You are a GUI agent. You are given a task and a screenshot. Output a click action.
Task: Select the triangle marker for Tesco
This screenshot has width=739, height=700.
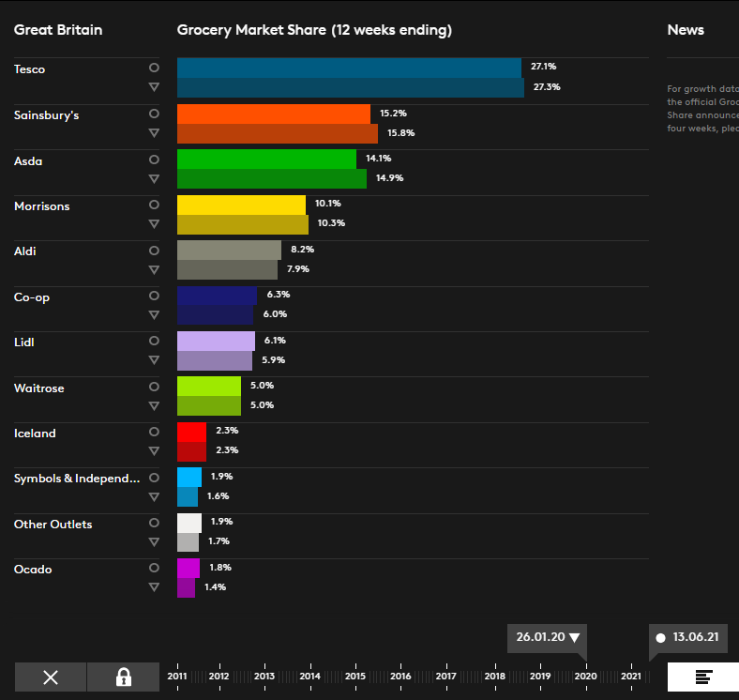(x=154, y=86)
